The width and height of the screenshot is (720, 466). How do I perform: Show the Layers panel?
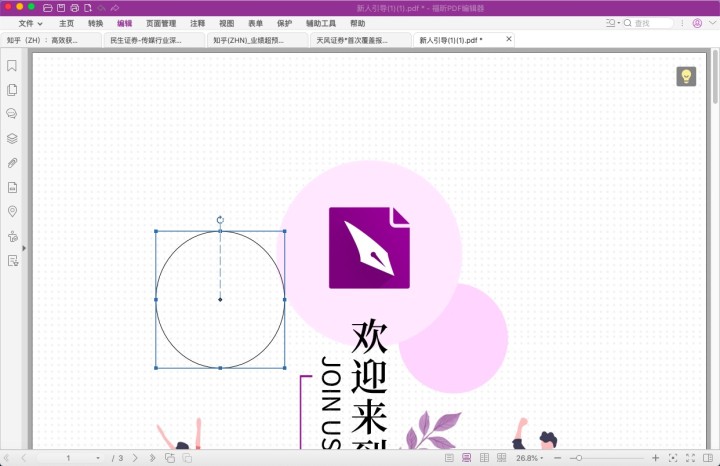[13, 138]
